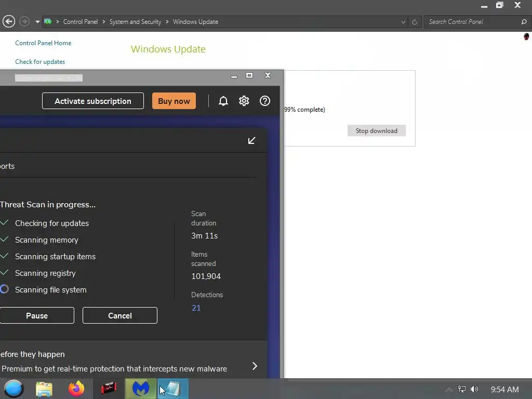Open Malwarebytes notifications bell
The image size is (532, 399).
(223, 101)
